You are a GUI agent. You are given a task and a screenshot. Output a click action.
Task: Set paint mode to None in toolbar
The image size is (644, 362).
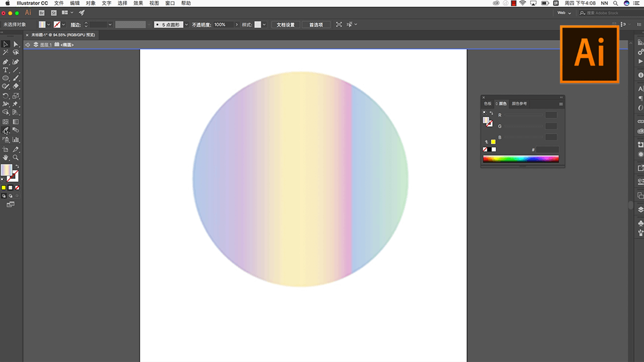click(17, 188)
